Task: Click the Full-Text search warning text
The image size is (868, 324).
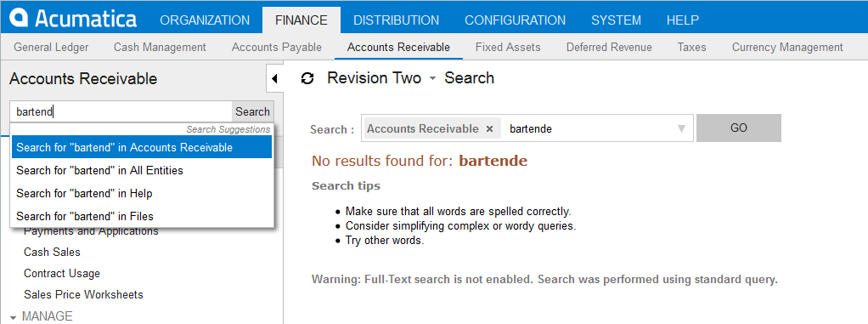Action: click(544, 279)
